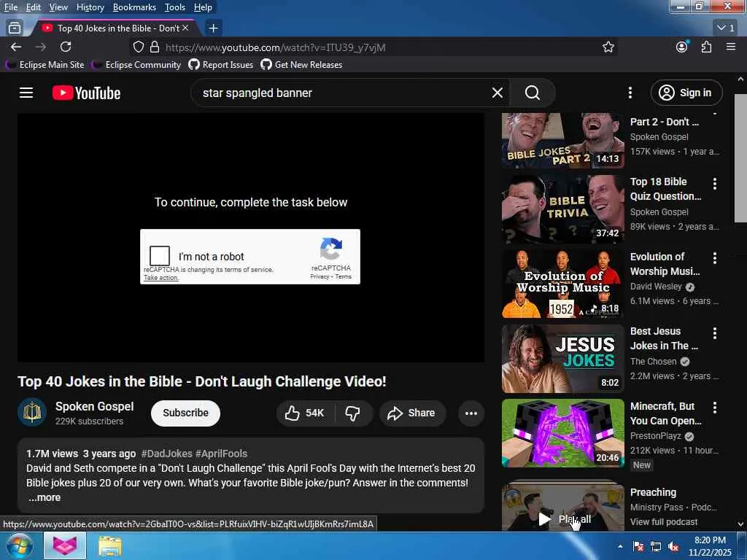Open Spoken Gospel channel avatar
747x560 pixels.
tap(32, 413)
